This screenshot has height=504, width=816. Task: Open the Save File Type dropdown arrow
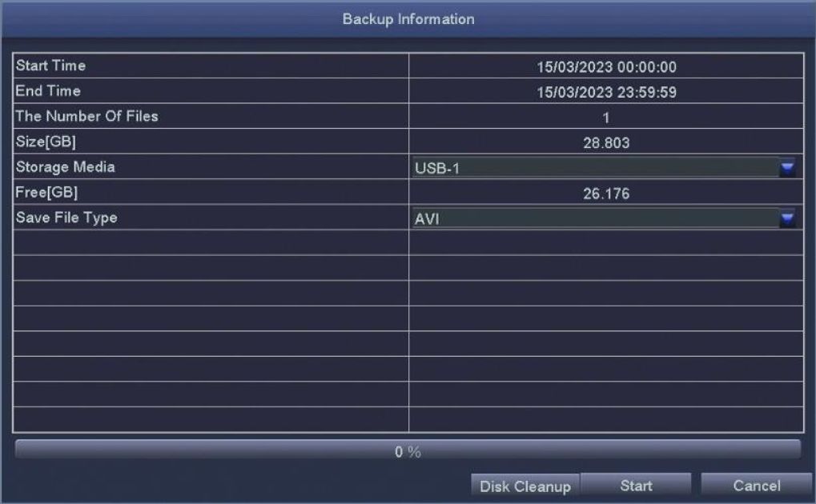(x=787, y=219)
